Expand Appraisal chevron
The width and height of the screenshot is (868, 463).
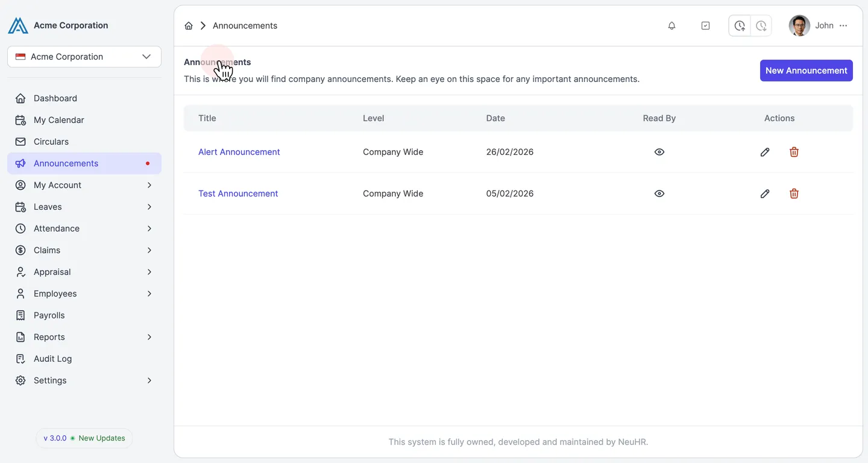click(149, 272)
